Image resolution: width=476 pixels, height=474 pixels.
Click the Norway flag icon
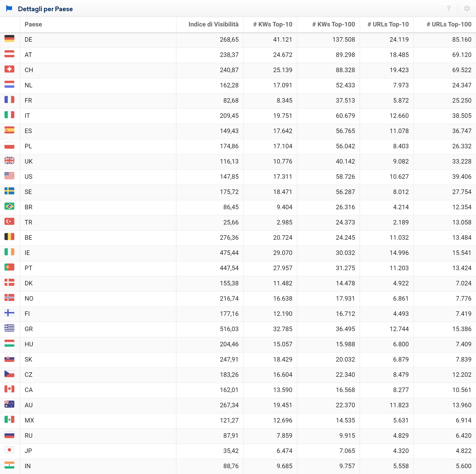[x=9, y=298]
